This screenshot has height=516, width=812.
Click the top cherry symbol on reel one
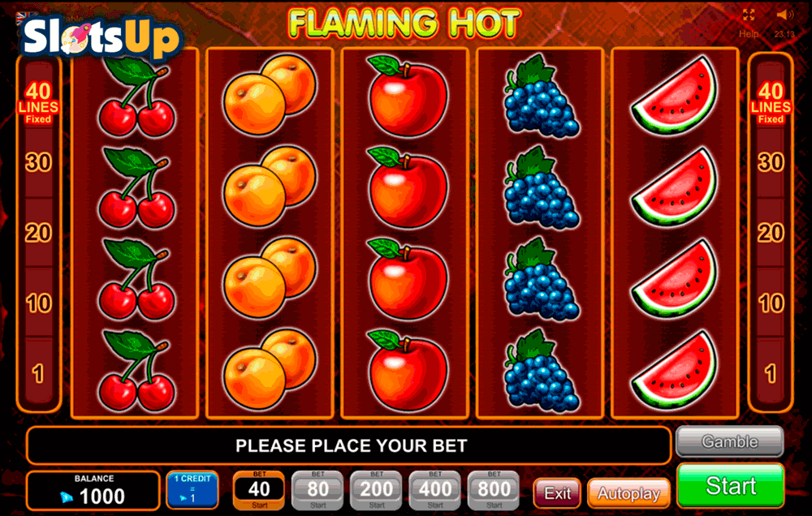[x=136, y=97]
